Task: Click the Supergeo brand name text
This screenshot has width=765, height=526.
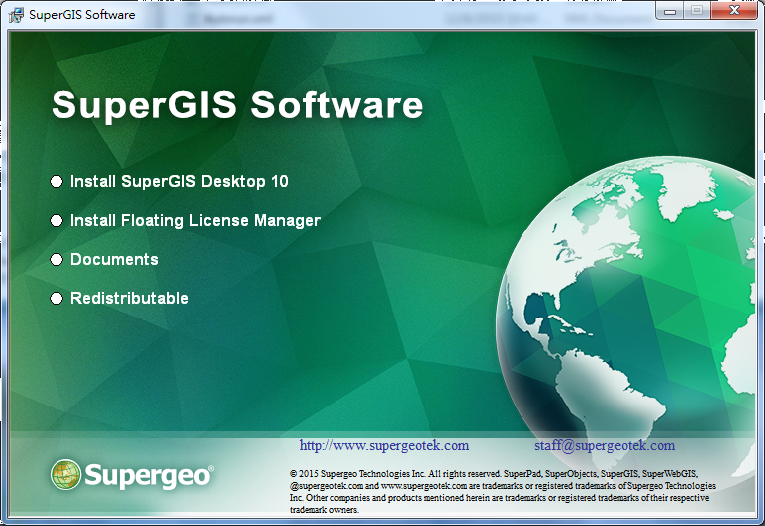Action: point(149,475)
